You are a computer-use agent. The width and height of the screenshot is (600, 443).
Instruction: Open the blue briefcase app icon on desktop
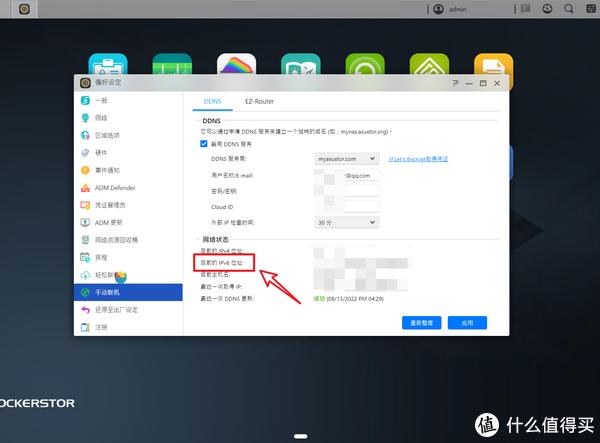pos(108,64)
